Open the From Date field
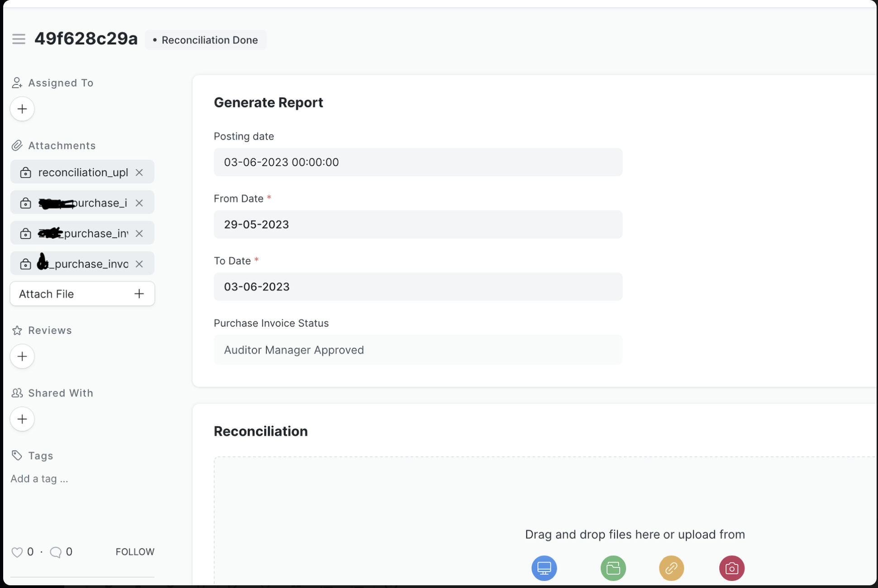Screen dimensions: 878x588 tap(417, 224)
